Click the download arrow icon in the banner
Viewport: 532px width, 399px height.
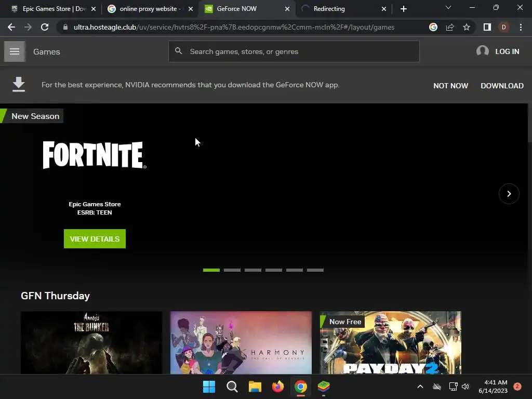pos(19,85)
